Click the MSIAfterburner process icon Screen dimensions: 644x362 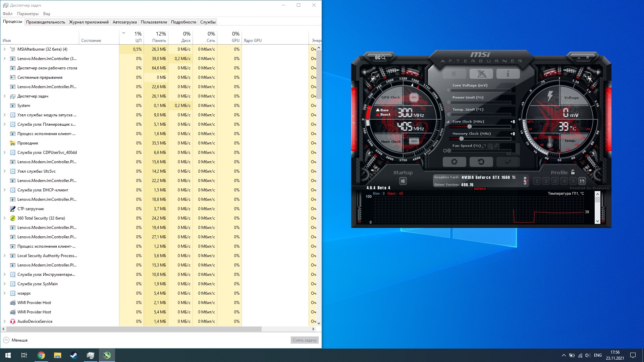click(13, 49)
